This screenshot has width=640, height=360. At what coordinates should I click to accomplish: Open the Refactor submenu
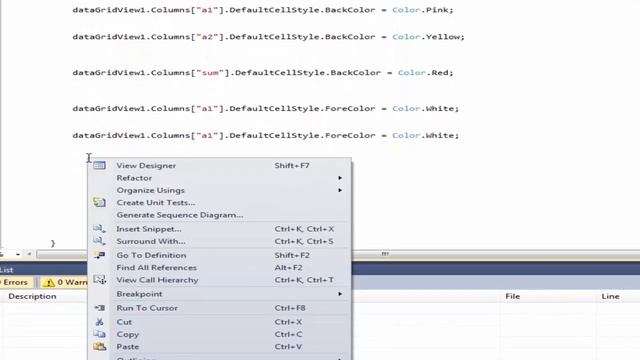click(x=219, y=178)
